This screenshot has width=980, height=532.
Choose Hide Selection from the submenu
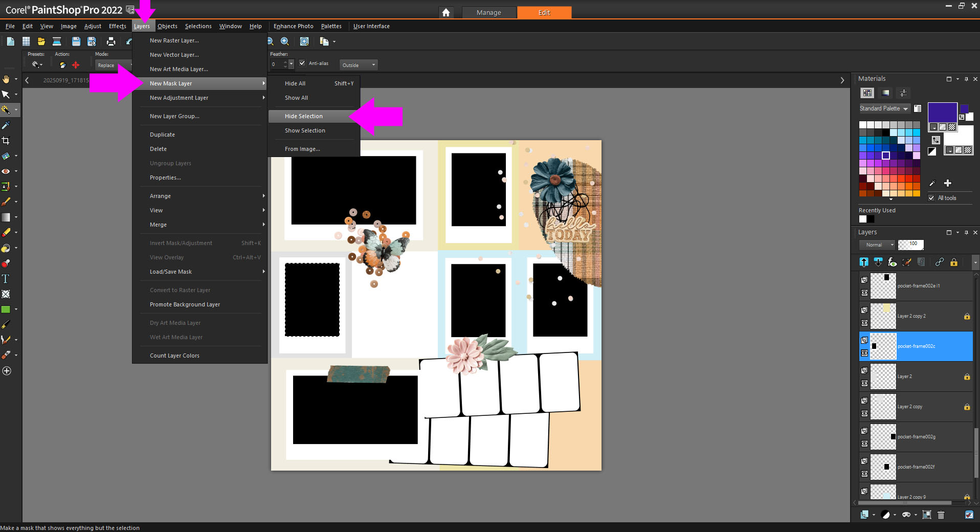click(304, 116)
